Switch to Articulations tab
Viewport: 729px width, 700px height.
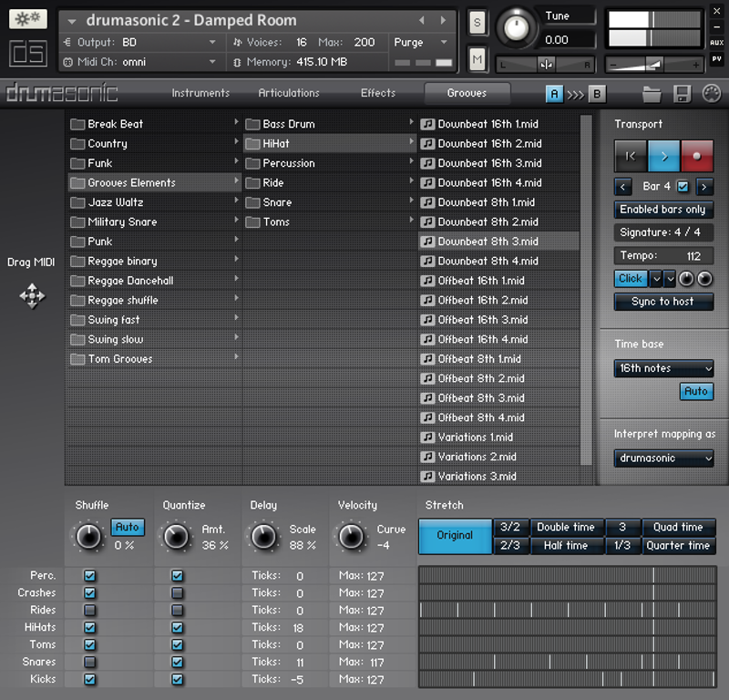coord(289,93)
